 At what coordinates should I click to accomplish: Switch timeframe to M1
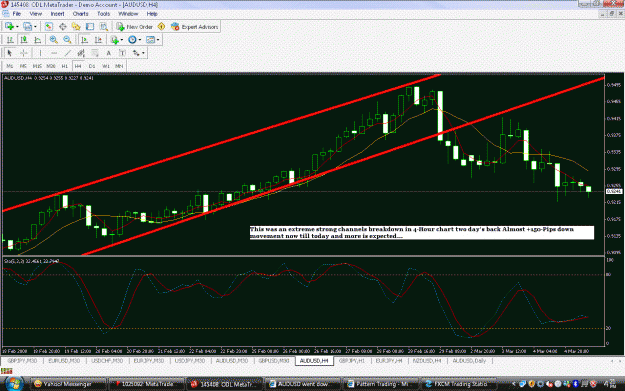pos(10,66)
